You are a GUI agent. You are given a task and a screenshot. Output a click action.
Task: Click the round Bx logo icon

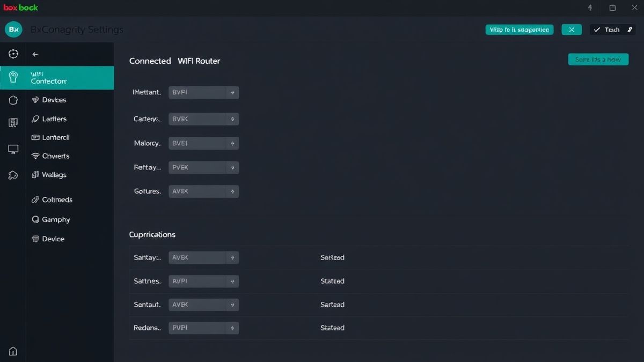point(13,29)
